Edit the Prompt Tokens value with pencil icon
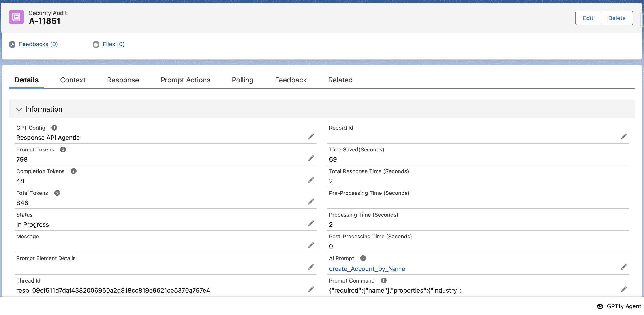644x315 pixels. 311,158
